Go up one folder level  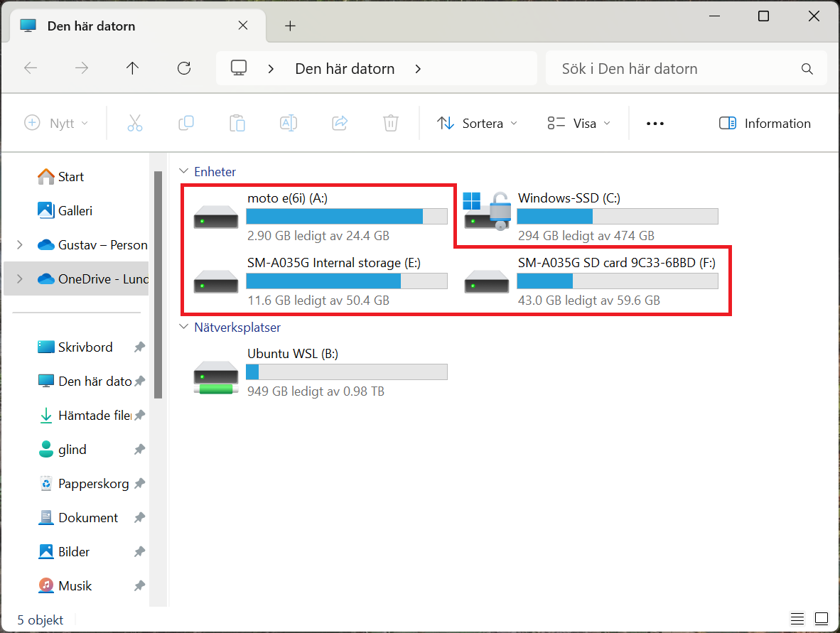tap(132, 68)
